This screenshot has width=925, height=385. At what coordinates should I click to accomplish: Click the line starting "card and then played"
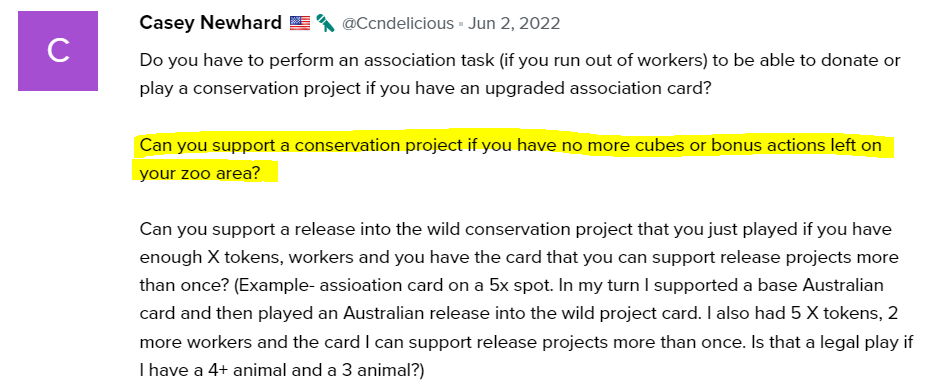(519, 314)
